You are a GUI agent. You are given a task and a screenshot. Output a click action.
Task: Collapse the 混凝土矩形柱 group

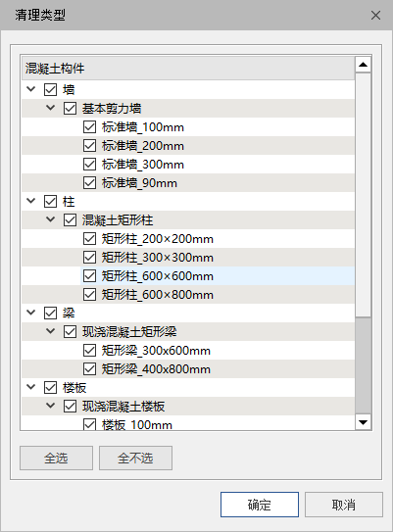[x=51, y=219]
